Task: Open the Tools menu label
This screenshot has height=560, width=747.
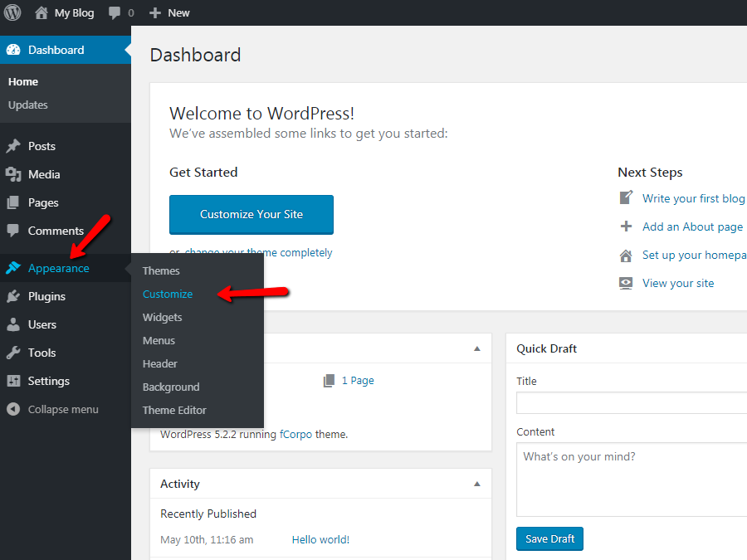Action: pyautogui.click(x=42, y=353)
